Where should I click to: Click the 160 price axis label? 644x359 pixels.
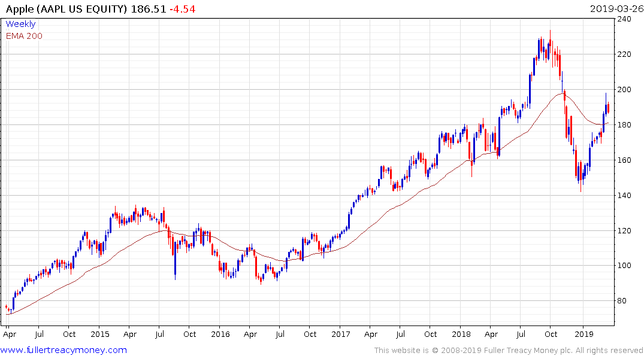[x=624, y=160]
